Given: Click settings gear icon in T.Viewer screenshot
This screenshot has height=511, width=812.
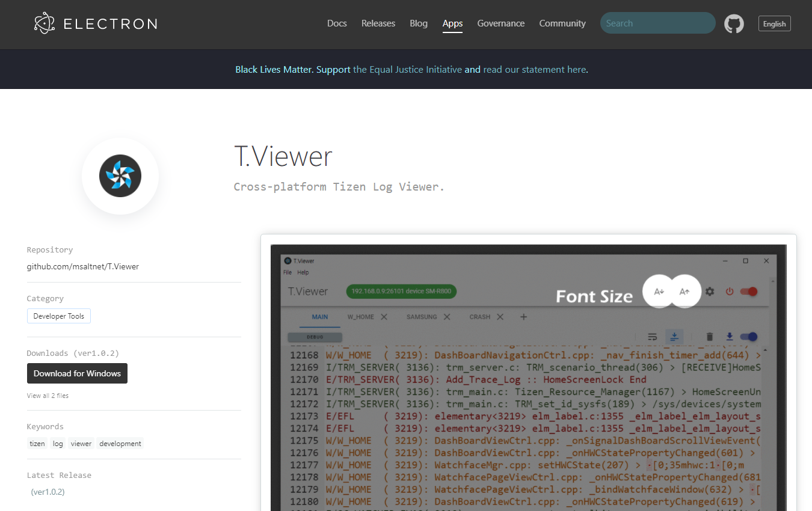Looking at the screenshot, I should tap(710, 292).
